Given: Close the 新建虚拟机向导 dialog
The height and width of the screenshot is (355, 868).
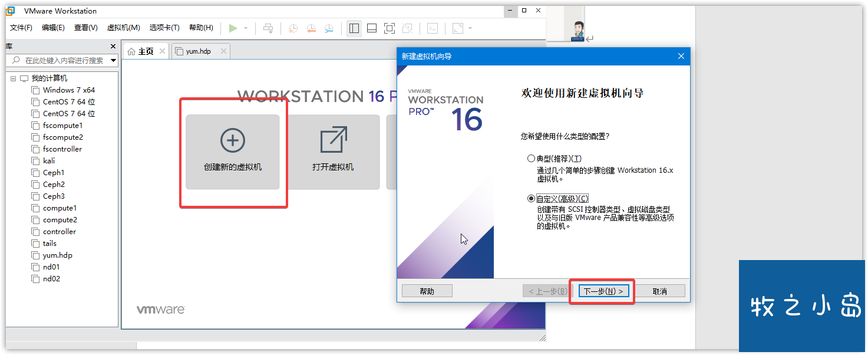Looking at the screenshot, I should (x=681, y=56).
